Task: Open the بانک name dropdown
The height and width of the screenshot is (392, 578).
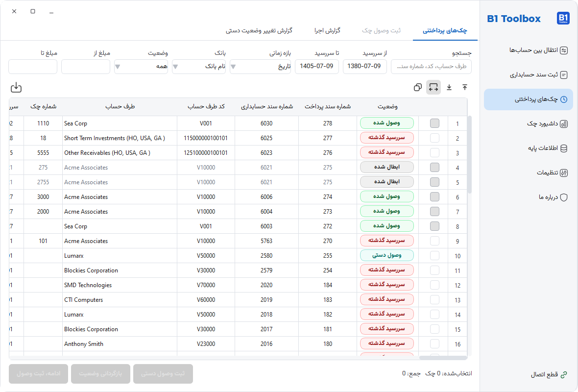Action: click(x=199, y=67)
